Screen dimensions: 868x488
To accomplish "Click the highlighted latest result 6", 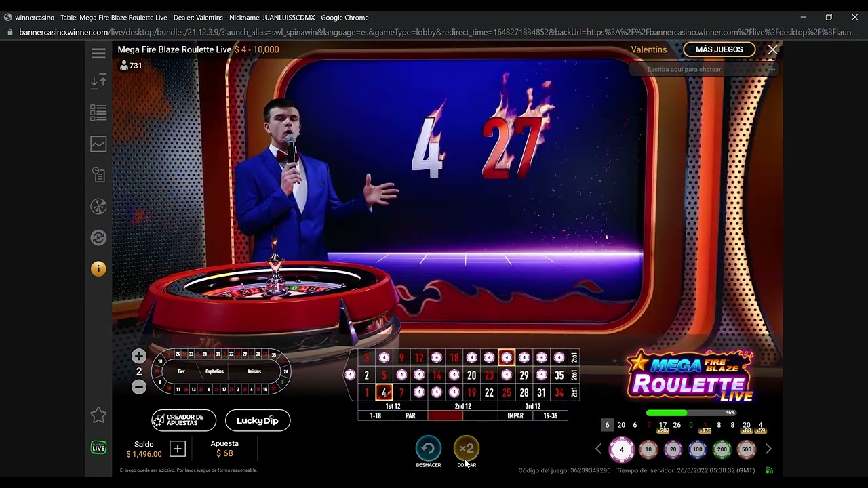I will click(607, 425).
